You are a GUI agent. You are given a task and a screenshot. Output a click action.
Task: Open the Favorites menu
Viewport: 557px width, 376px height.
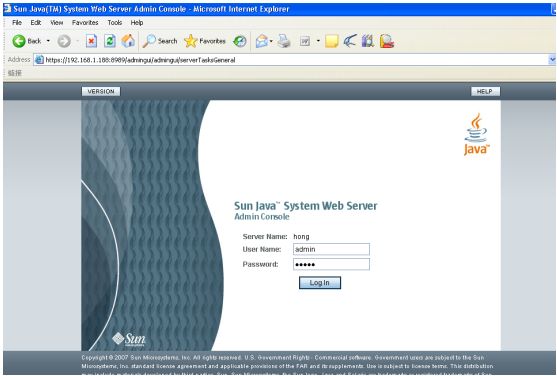coord(85,23)
